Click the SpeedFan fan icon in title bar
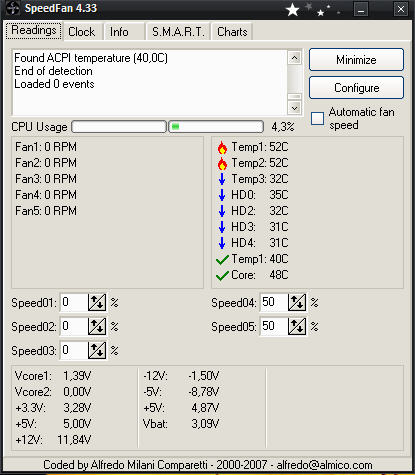415x475 pixels. pos(13,8)
